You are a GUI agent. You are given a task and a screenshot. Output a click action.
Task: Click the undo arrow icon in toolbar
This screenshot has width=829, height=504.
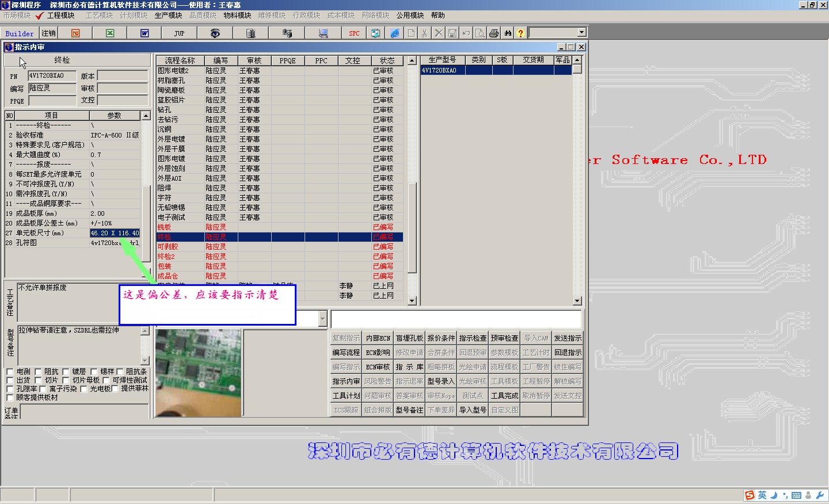466,33
